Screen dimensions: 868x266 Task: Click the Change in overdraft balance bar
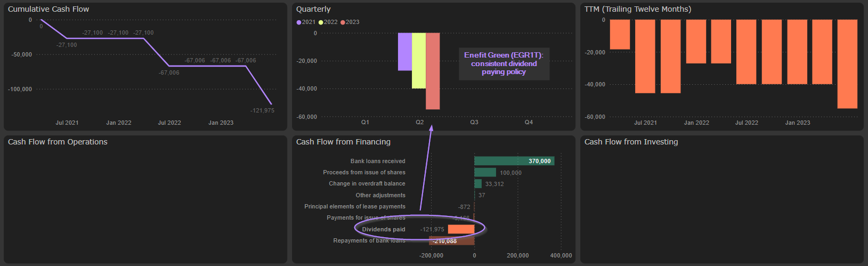(x=478, y=184)
